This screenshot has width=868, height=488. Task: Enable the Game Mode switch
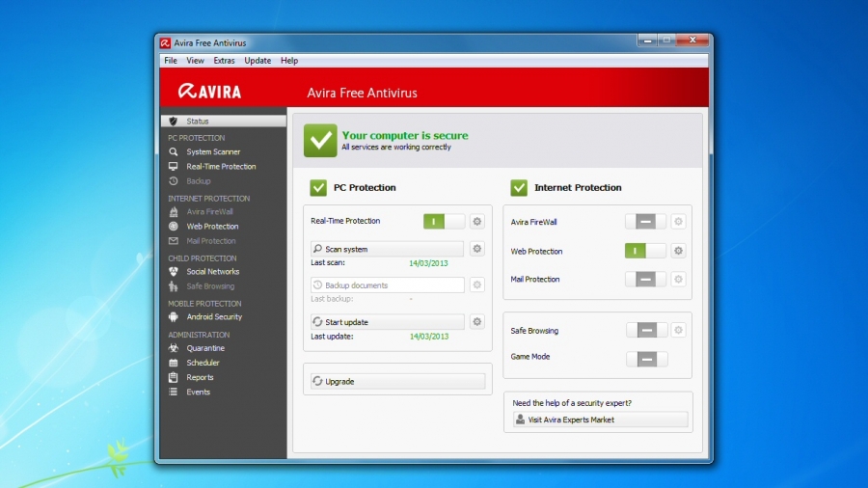click(645, 359)
